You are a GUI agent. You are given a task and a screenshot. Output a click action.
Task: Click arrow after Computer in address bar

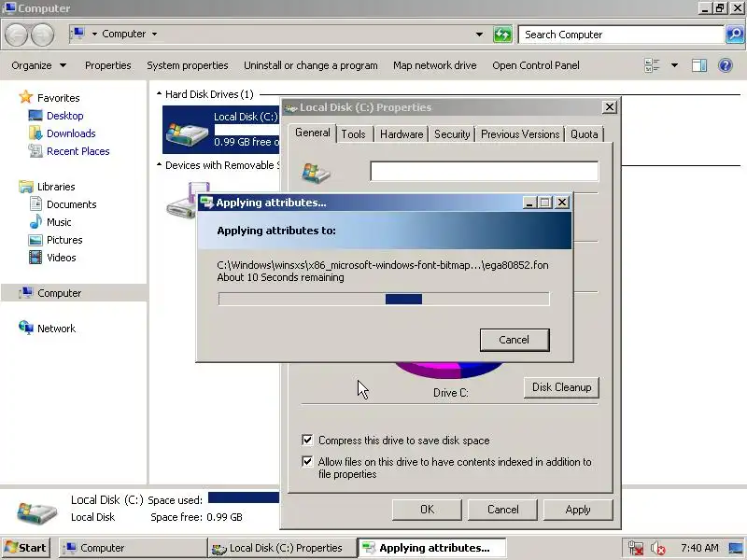coord(154,34)
